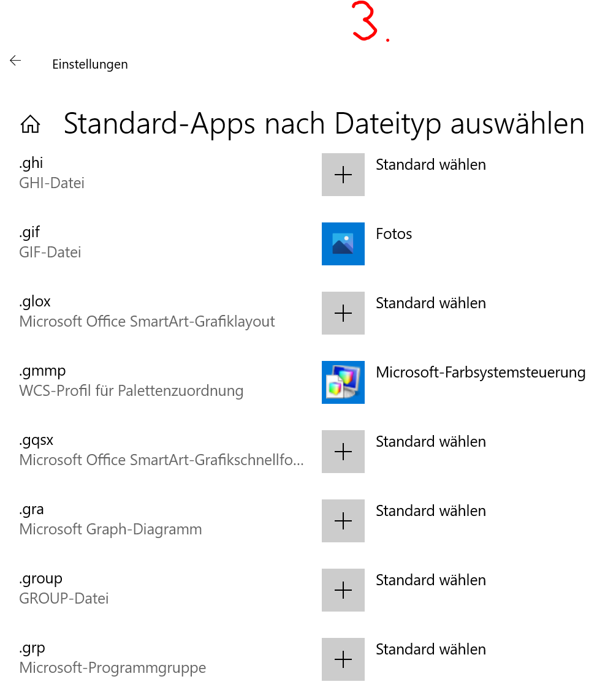Click the Fotos app icon for .gif

pyautogui.click(x=343, y=244)
